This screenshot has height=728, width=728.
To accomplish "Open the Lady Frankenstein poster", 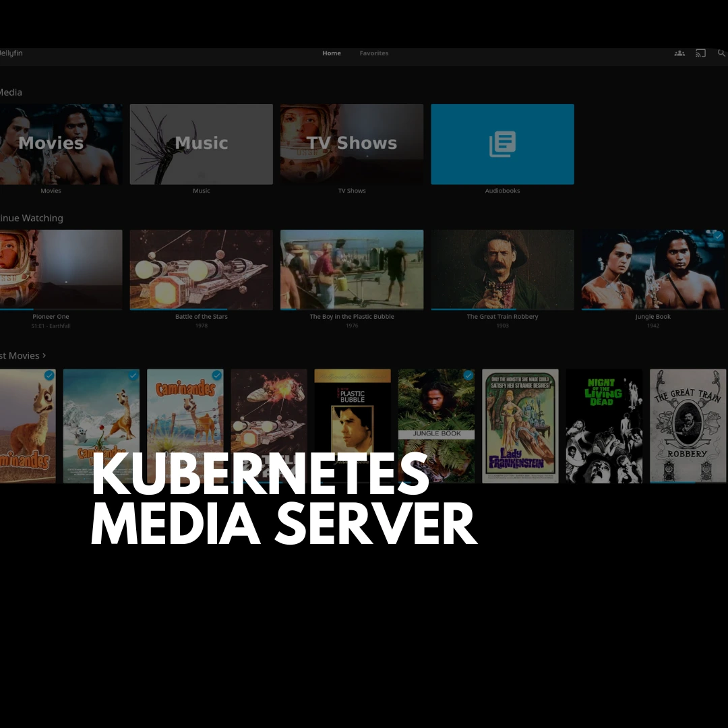I will (520, 426).
